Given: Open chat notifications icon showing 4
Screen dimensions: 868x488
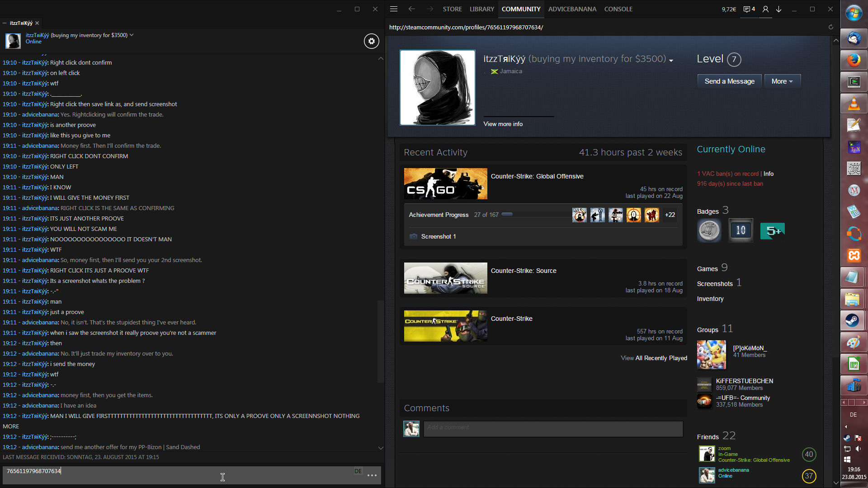Looking at the screenshot, I should point(749,9).
